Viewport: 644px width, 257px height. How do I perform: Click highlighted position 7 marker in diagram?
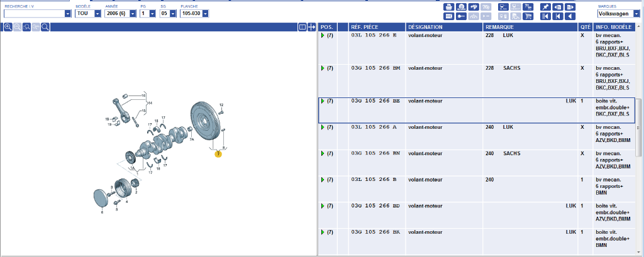(x=218, y=153)
